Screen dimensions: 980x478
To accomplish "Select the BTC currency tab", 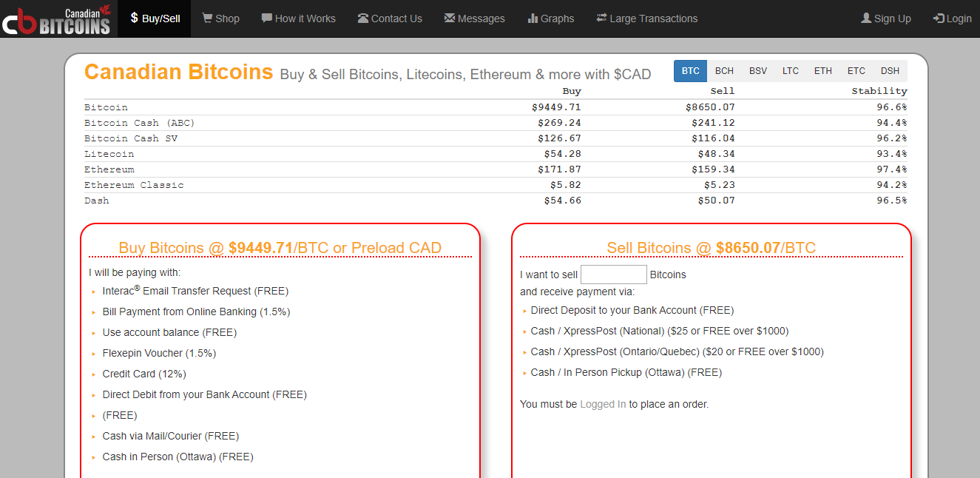I will coord(690,71).
